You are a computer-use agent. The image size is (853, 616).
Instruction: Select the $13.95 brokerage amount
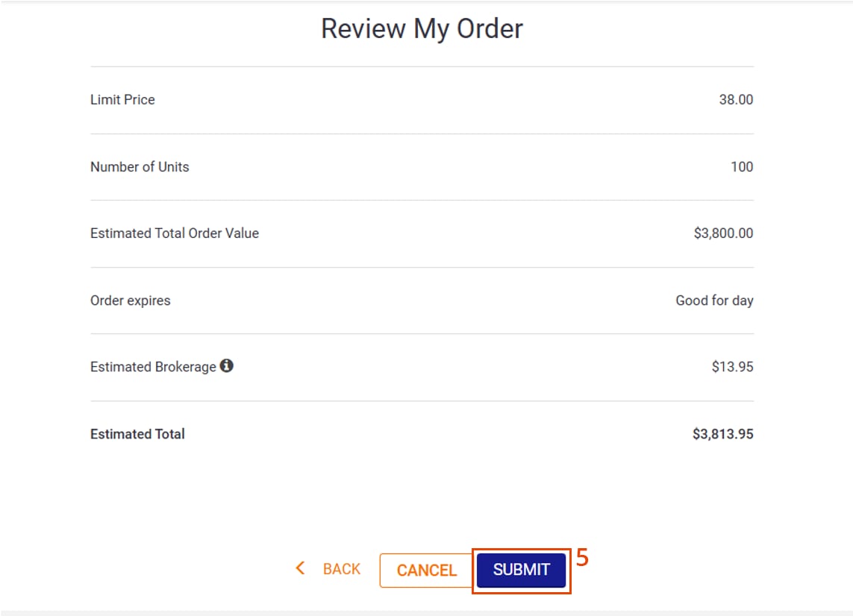tap(731, 367)
